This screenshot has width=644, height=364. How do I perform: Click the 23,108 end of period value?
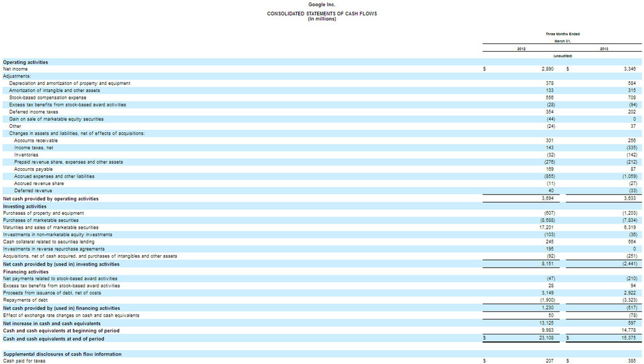coord(547,338)
